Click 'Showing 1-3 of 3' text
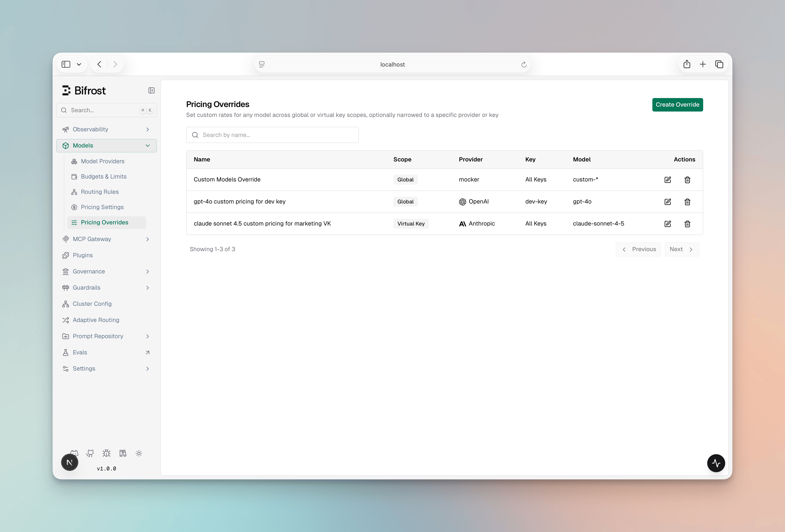785x532 pixels. [212, 249]
